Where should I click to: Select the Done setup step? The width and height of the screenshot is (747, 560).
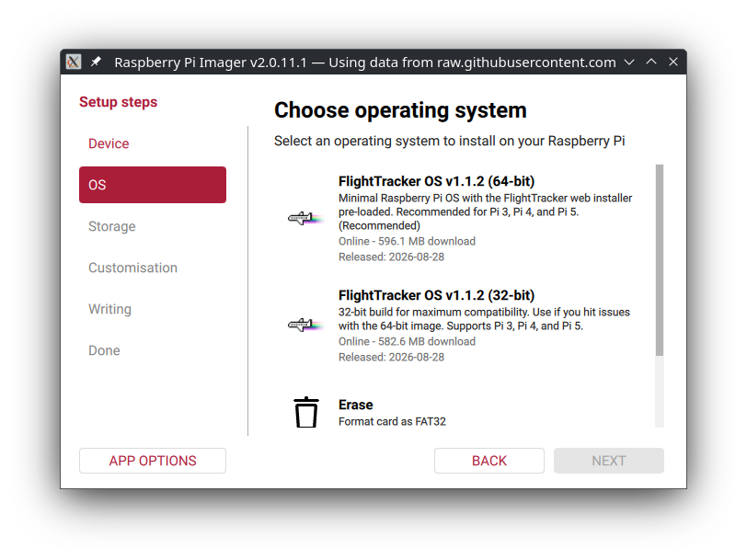pyautogui.click(x=153, y=350)
